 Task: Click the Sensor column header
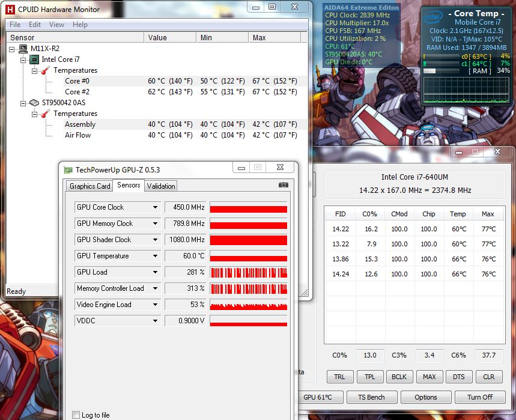pyautogui.click(x=75, y=37)
